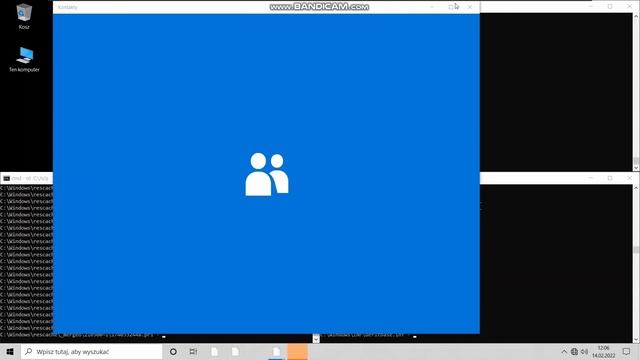Click the Kontakty window title text
This screenshot has width=640, height=360.
coord(67,7)
